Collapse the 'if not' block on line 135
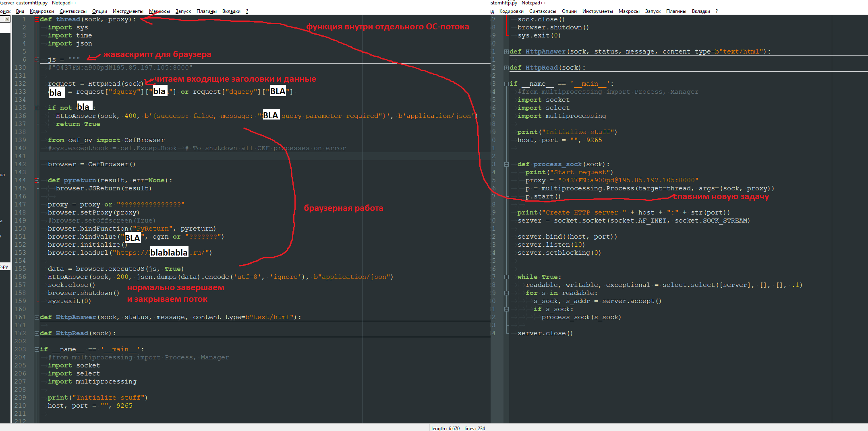The image size is (868, 431). [x=37, y=108]
